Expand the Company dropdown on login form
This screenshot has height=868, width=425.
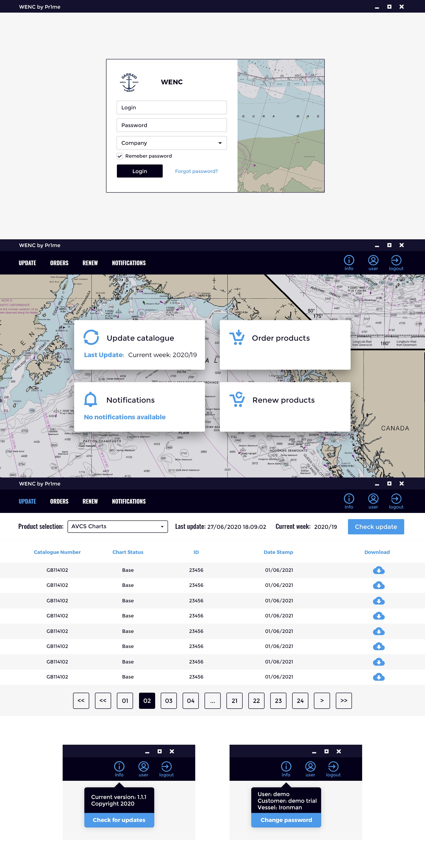coord(172,143)
